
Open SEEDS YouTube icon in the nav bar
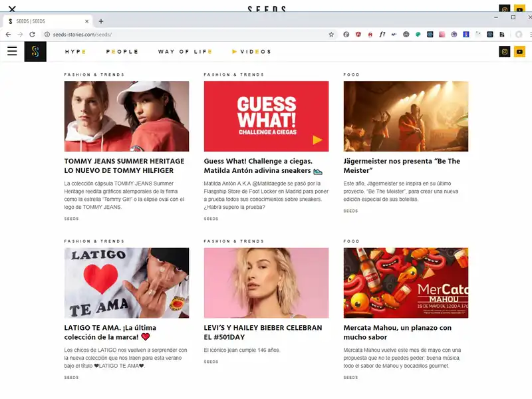519,52
